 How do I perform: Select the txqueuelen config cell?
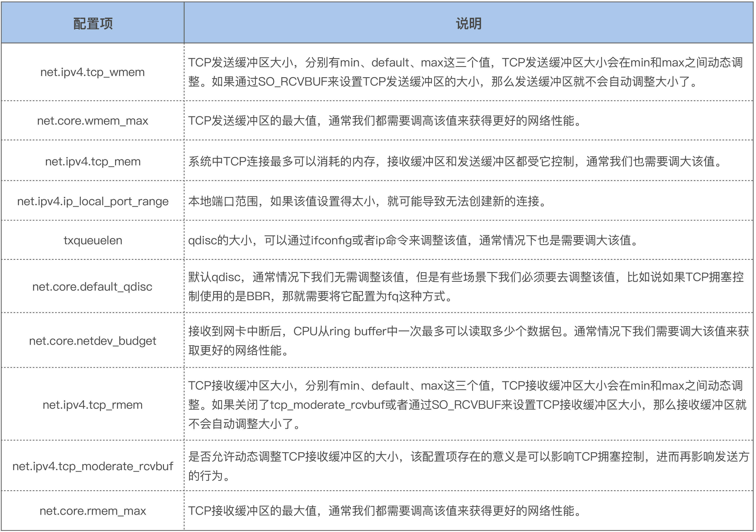pos(93,240)
